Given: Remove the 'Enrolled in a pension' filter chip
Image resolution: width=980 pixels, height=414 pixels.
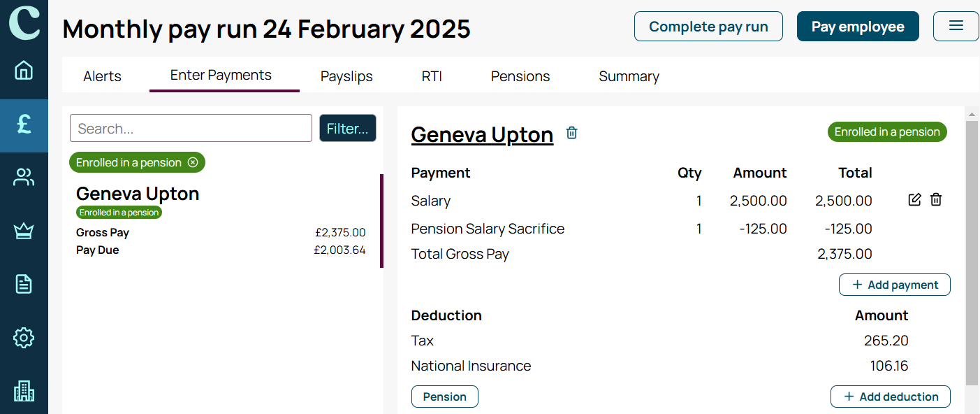Looking at the screenshot, I should click(193, 162).
